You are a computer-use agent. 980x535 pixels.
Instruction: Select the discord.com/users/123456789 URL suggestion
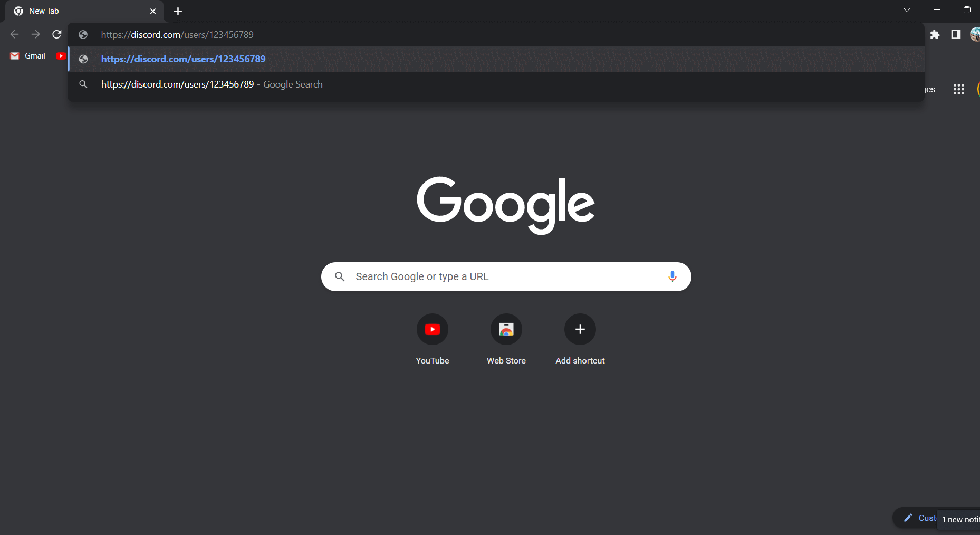click(x=182, y=59)
